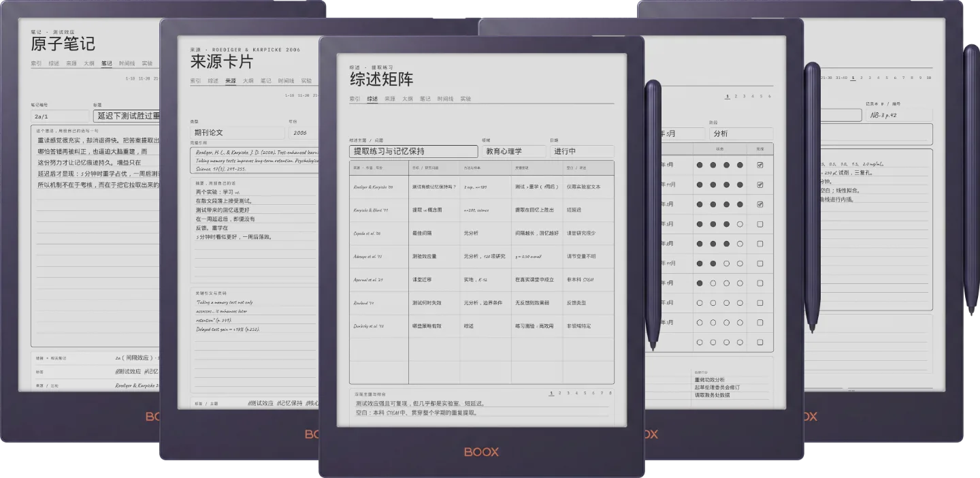This screenshot has width=980, height=478.
Task: Click the 调取教务处数据 action item
Action: tap(713, 395)
